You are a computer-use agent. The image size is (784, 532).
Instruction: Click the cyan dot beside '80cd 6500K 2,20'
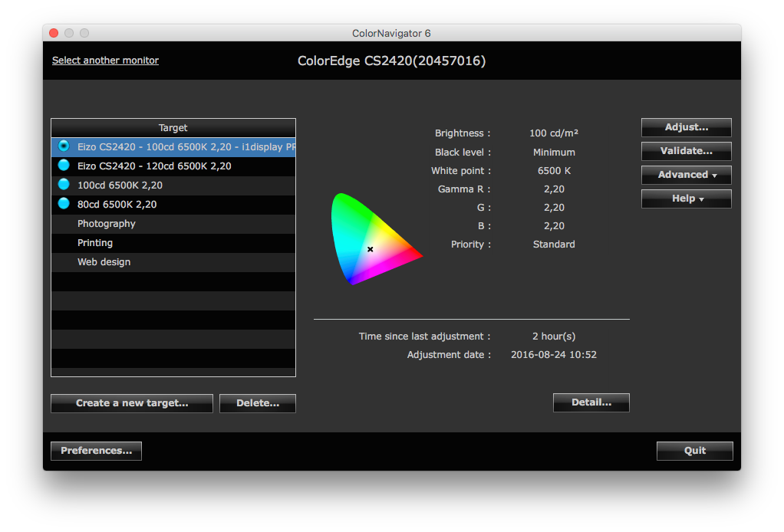64,203
